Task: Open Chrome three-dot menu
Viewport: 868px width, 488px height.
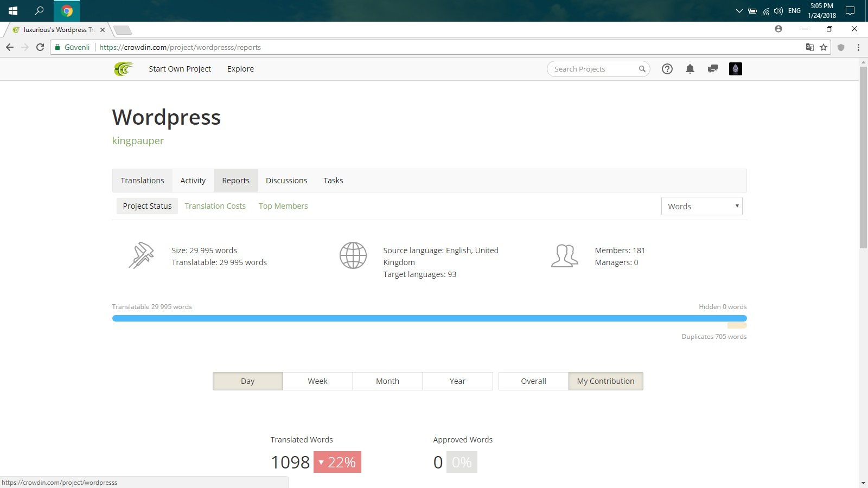Action: click(858, 47)
